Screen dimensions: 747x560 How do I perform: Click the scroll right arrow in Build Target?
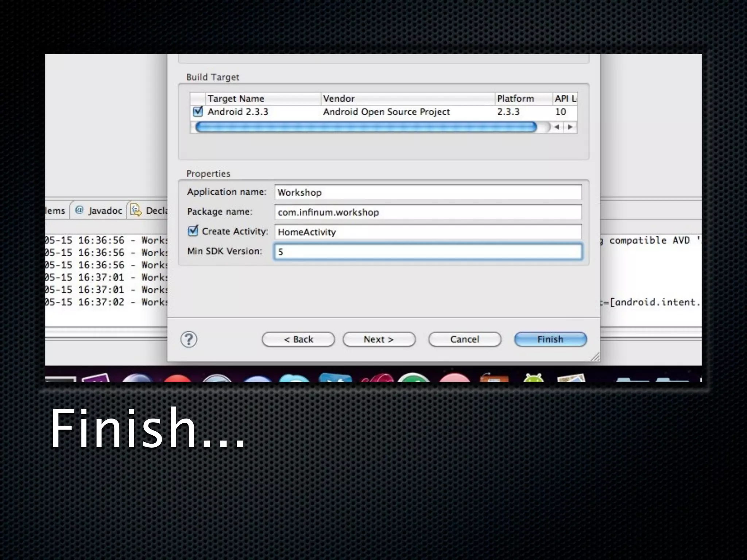570,127
